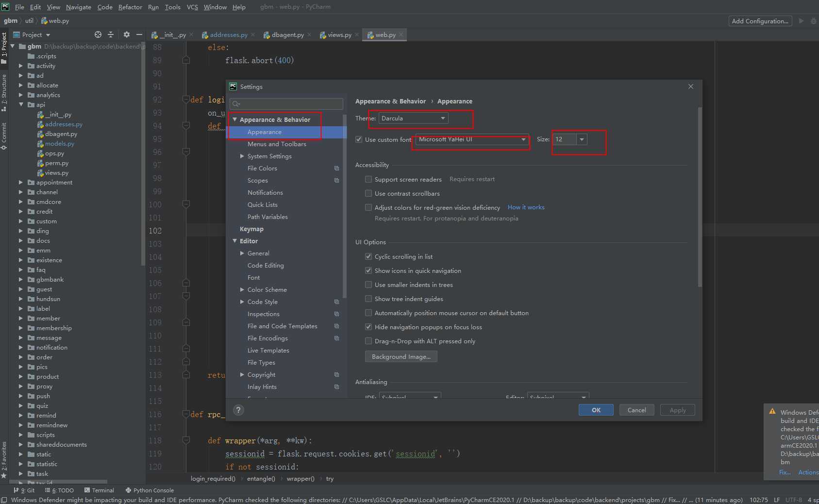Open the custom font dropdown Microsoft YaHei UI
Viewport: 819px width, 504px height.
pos(472,139)
